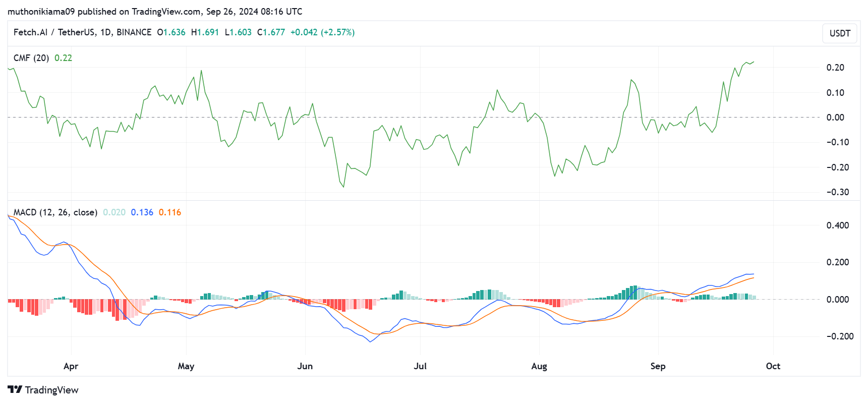Viewport: 868px width, 403px height.
Task: Click the USDT currency button
Action: click(x=840, y=33)
